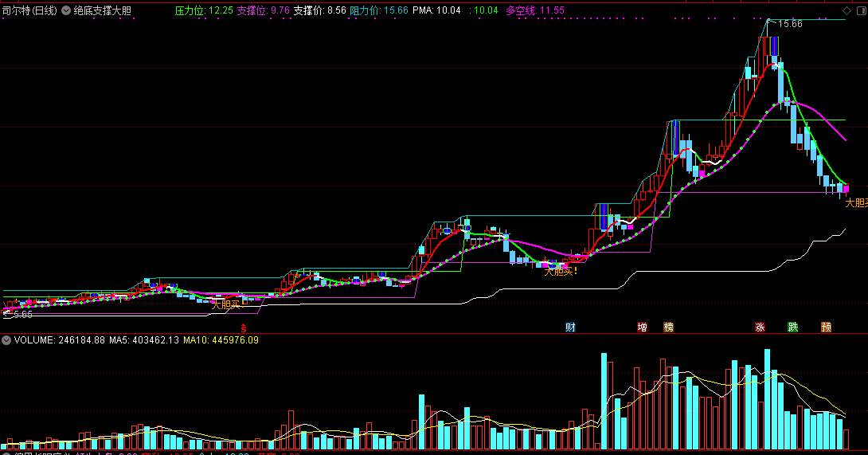Select the PMA: 10.04 readout

pyautogui.click(x=436, y=10)
